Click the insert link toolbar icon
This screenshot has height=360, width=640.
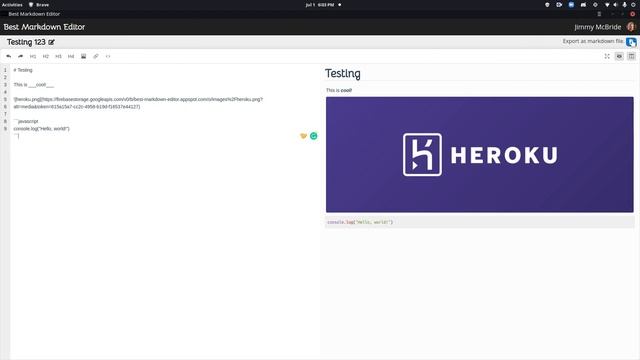[96, 56]
